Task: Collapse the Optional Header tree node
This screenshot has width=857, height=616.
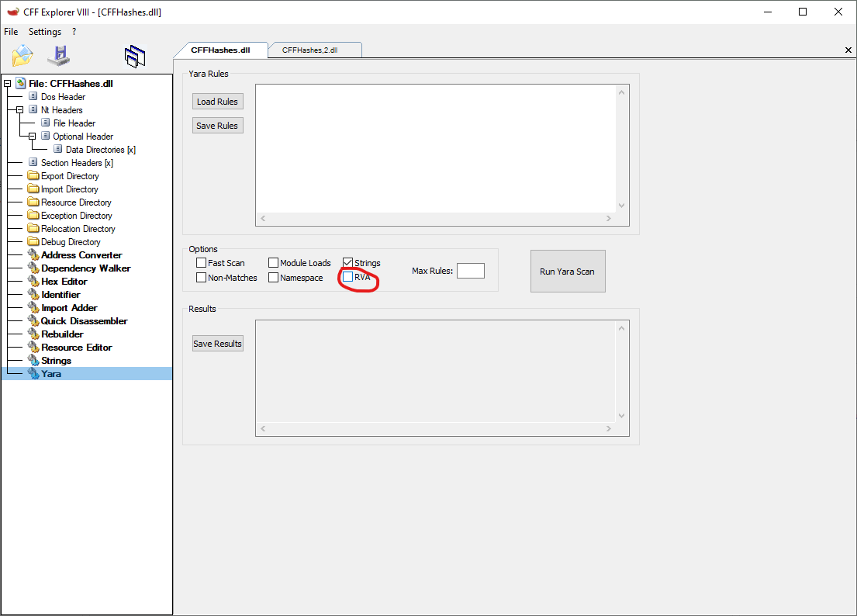Action: tap(32, 136)
